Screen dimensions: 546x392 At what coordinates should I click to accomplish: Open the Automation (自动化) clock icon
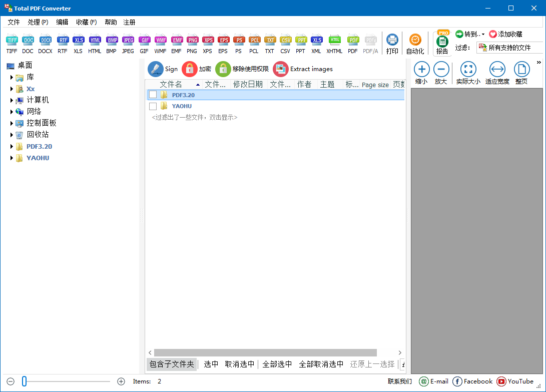(x=415, y=41)
